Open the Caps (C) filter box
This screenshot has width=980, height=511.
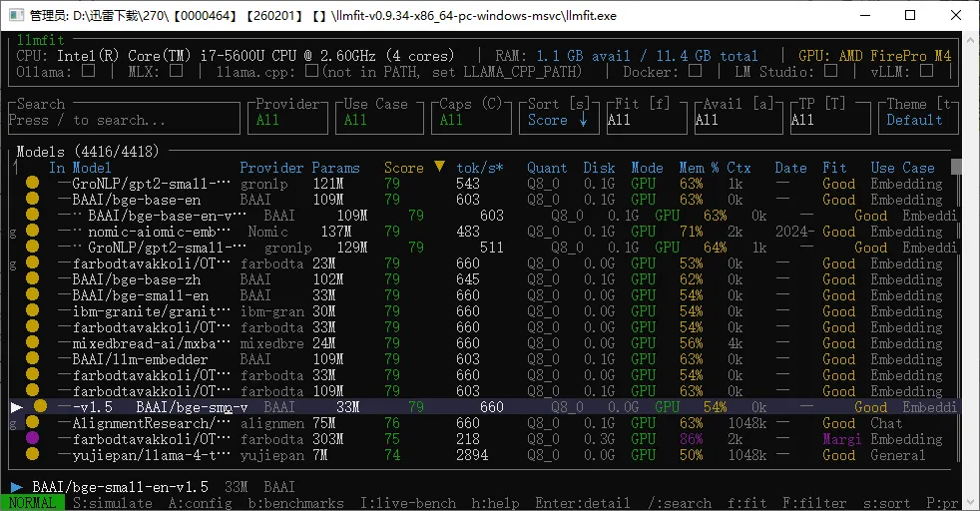(471, 116)
